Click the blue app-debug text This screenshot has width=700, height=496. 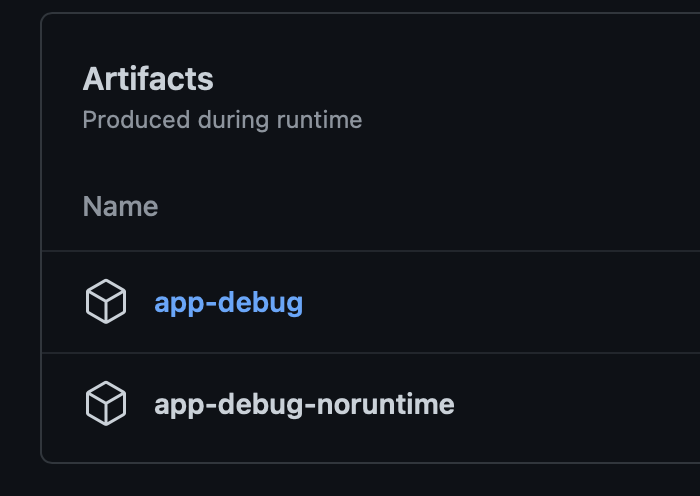tap(228, 302)
